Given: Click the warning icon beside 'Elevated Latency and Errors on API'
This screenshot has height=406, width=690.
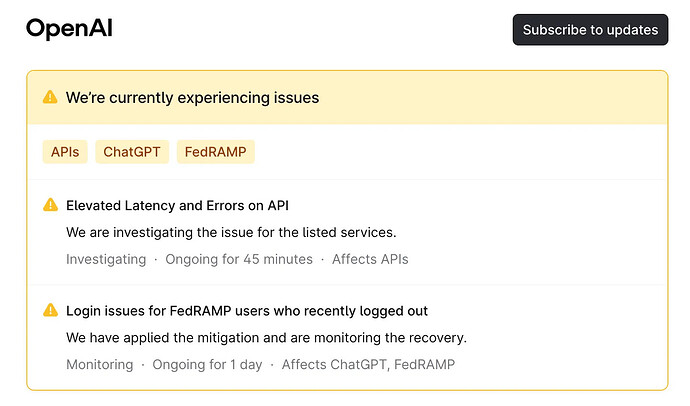Looking at the screenshot, I should pyautogui.click(x=50, y=205).
